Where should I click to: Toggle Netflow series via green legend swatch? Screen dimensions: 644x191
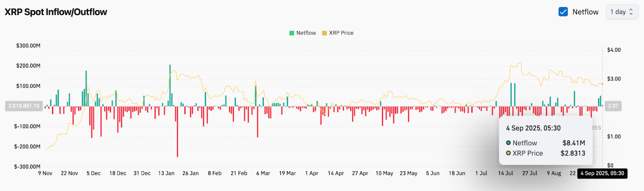pyautogui.click(x=292, y=33)
